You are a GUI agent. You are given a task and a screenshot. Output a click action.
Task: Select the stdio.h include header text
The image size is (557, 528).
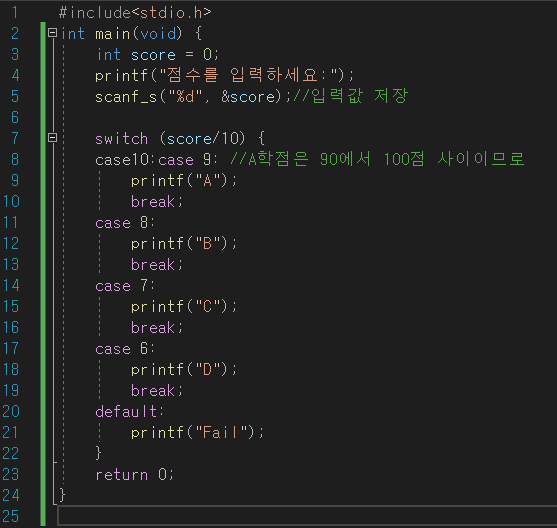171,13
